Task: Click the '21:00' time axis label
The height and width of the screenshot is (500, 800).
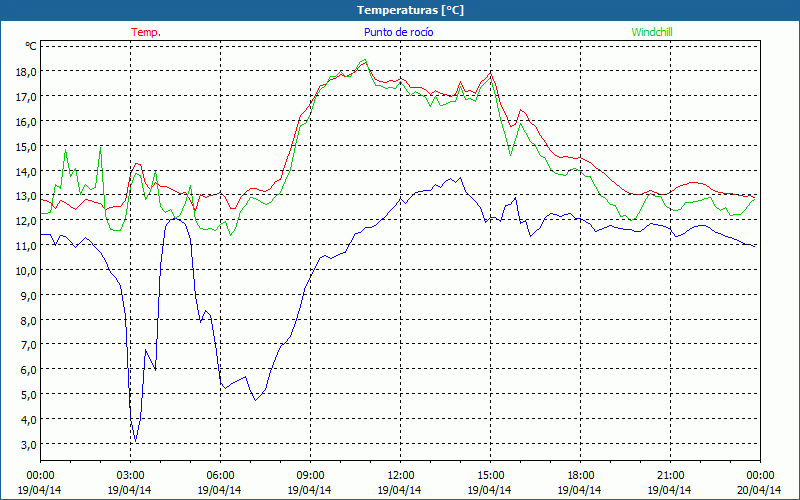Action: click(670, 476)
